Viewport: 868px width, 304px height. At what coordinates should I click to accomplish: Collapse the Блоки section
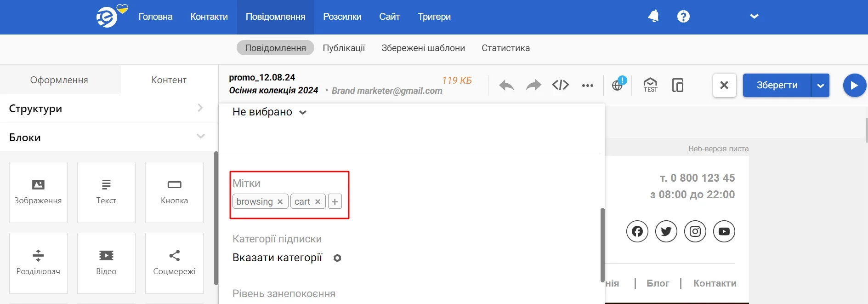pos(109,137)
